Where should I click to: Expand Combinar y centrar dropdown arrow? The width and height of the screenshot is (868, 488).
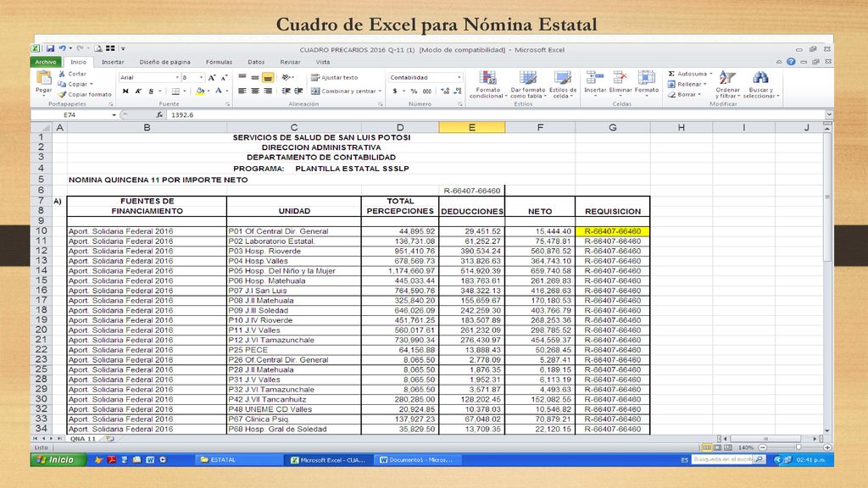pyautogui.click(x=381, y=91)
